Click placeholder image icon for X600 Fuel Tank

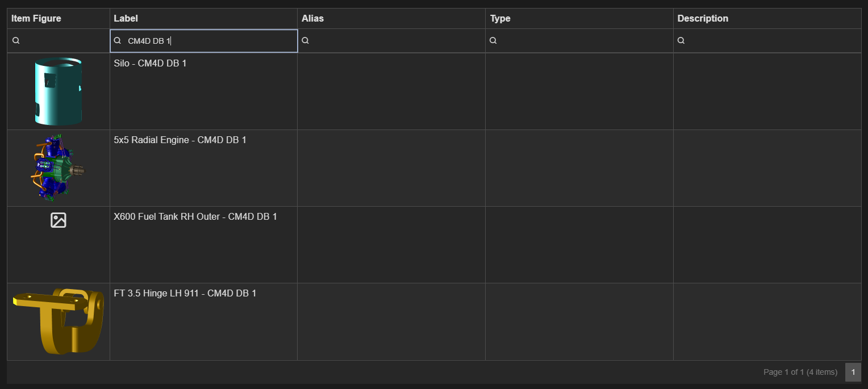tap(59, 220)
